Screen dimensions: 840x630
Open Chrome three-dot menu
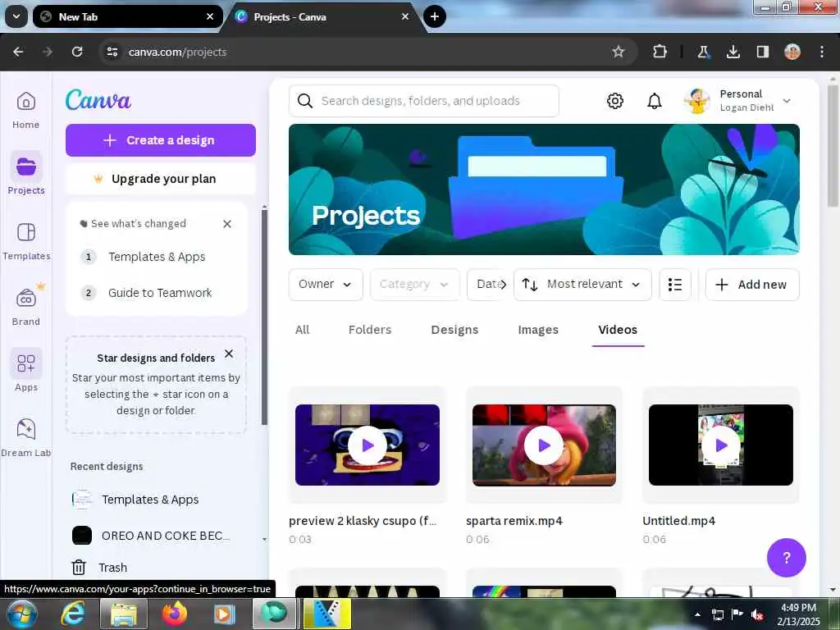pos(822,52)
